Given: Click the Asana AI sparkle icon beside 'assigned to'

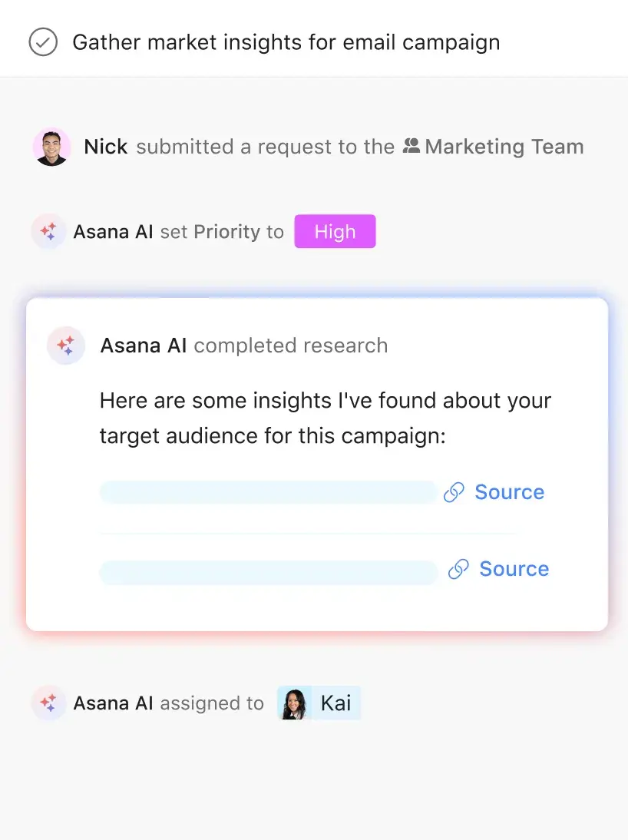Looking at the screenshot, I should point(48,703).
